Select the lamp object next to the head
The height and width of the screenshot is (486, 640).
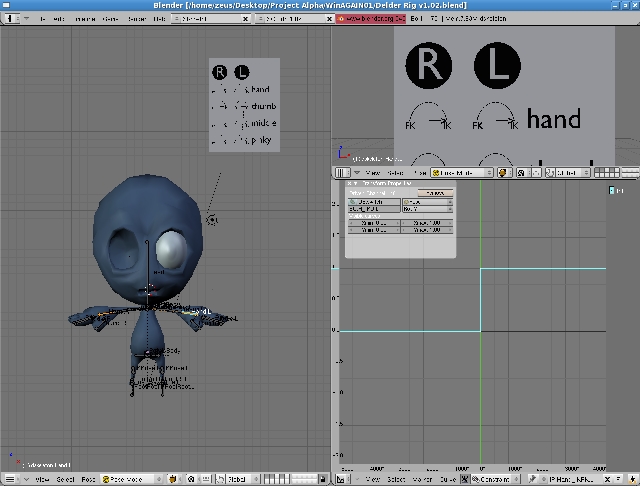211,220
